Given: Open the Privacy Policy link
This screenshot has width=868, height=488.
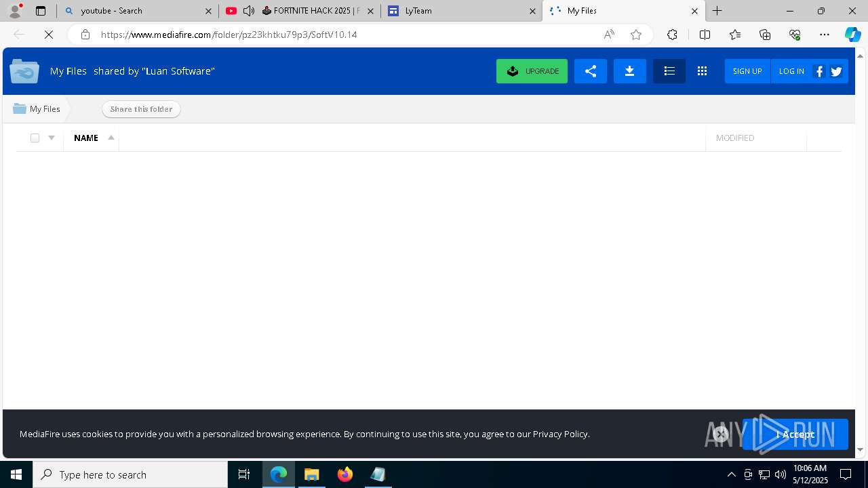Looking at the screenshot, I should 560,434.
